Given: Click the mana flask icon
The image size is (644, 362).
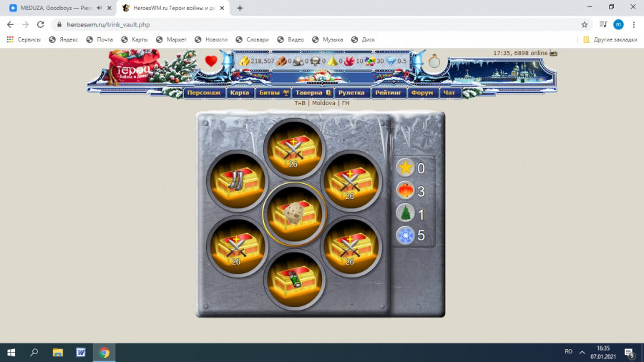Looking at the screenshot, I should tap(434, 62).
